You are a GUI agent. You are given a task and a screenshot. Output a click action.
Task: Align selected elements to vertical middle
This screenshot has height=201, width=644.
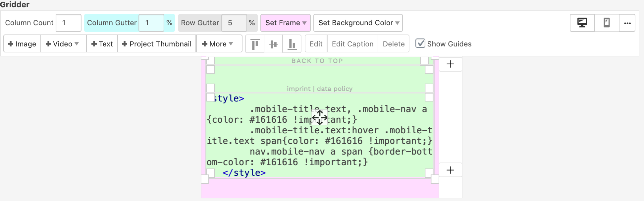[273, 44]
